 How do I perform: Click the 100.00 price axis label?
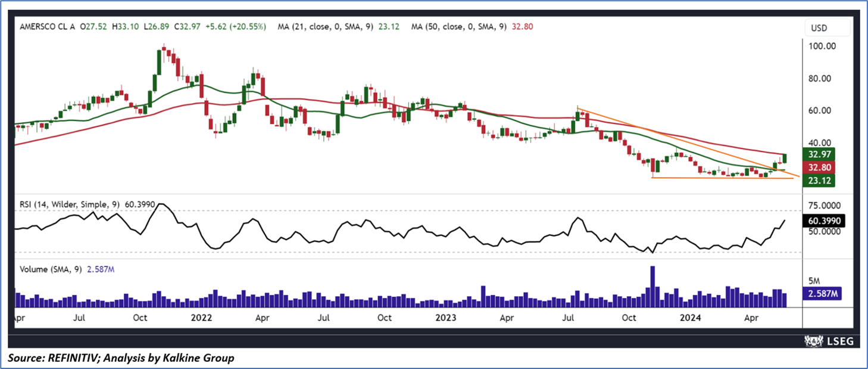click(821, 46)
